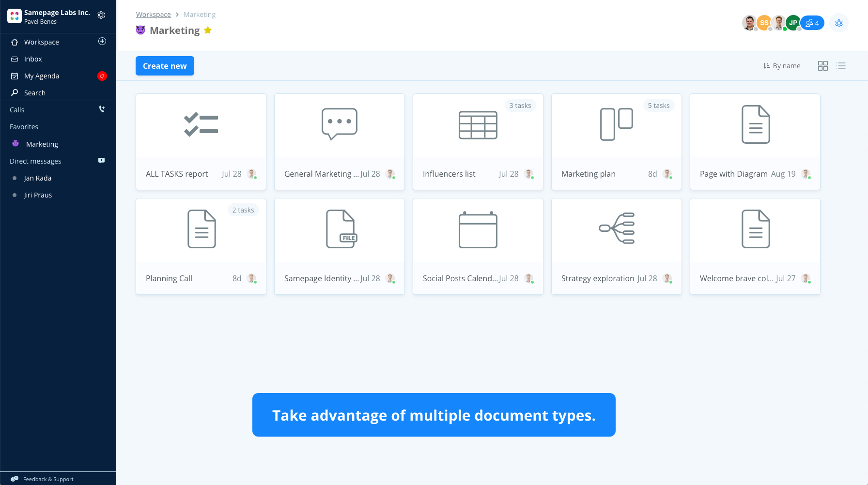Click the third member photo avatar

[x=778, y=23]
